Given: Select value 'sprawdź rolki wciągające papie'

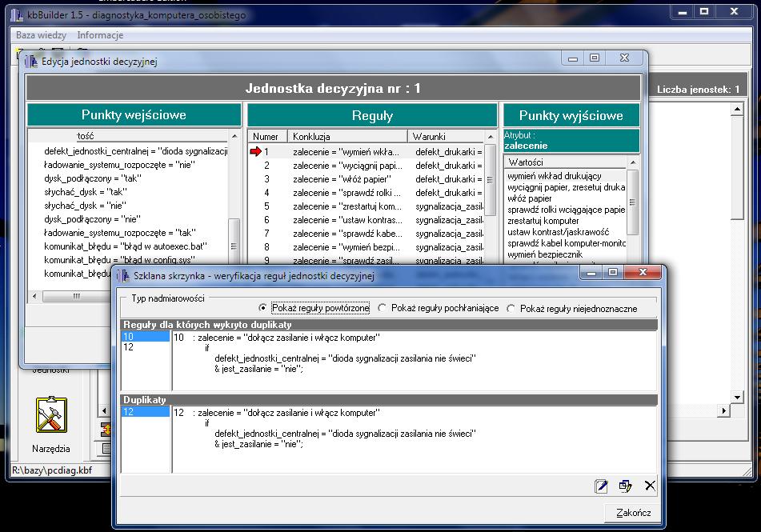Looking at the screenshot, I should pyautogui.click(x=566, y=210).
